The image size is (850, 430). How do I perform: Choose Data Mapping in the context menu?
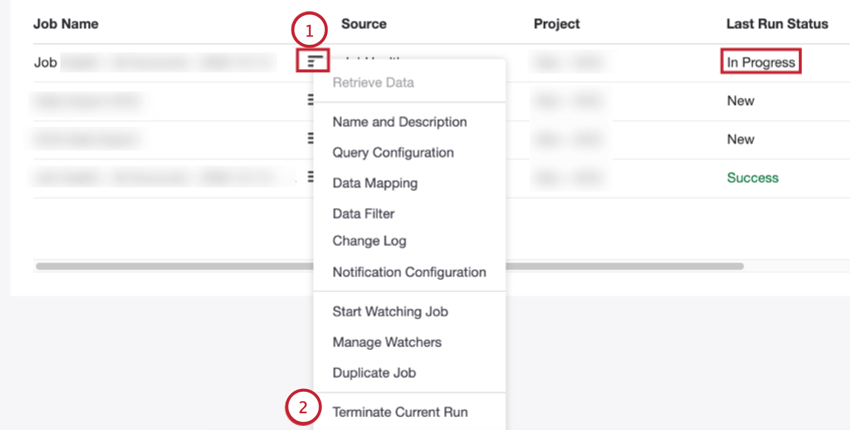click(x=375, y=184)
